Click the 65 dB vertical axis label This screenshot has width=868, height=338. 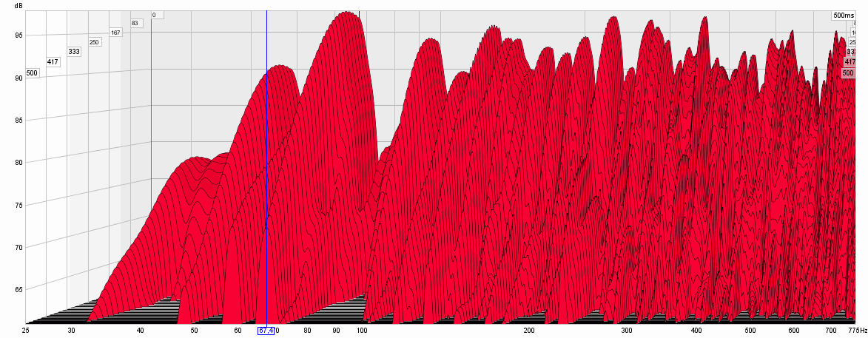pyautogui.click(x=18, y=290)
